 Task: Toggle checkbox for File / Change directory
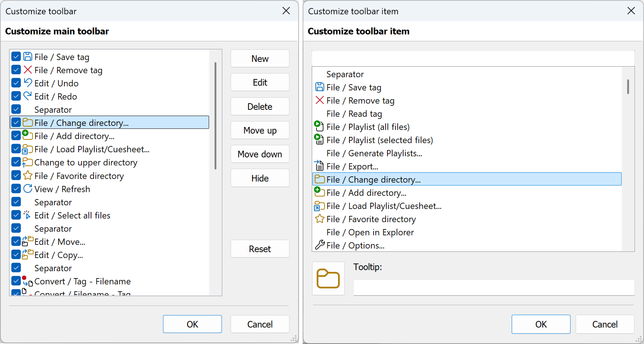16,123
